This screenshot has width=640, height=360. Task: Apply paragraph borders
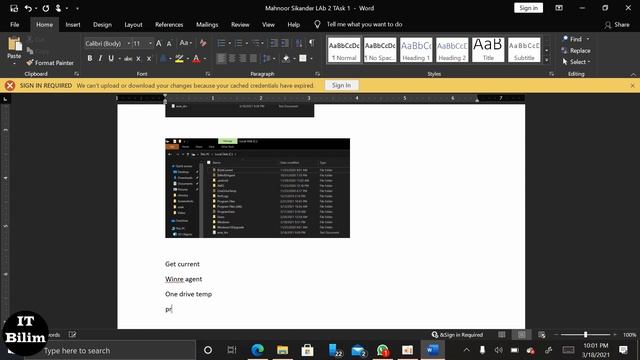(303, 59)
